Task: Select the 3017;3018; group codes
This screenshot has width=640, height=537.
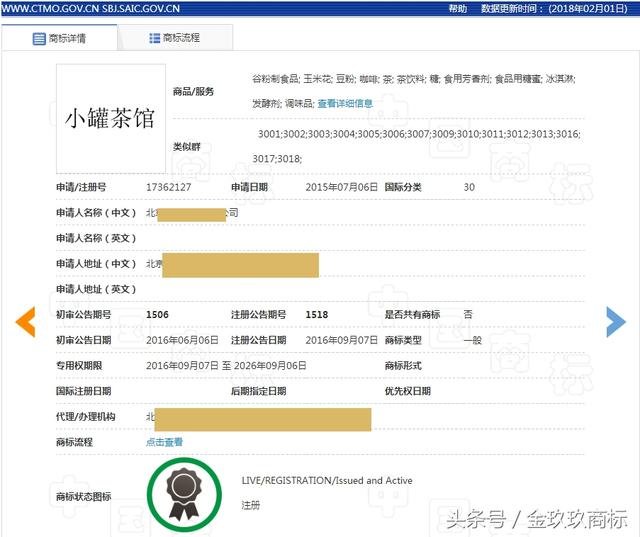Action: click(277, 159)
